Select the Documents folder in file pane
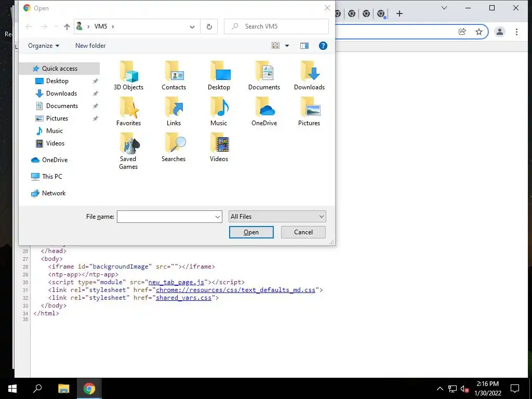Image resolution: width=532 pixels, height=399 pixels. pos(264,76)
